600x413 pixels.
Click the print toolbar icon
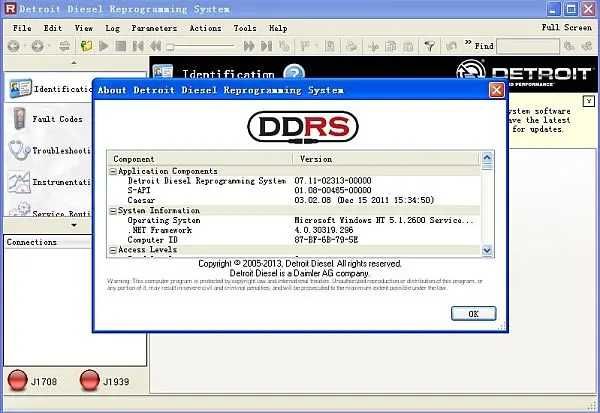point(351,46)
